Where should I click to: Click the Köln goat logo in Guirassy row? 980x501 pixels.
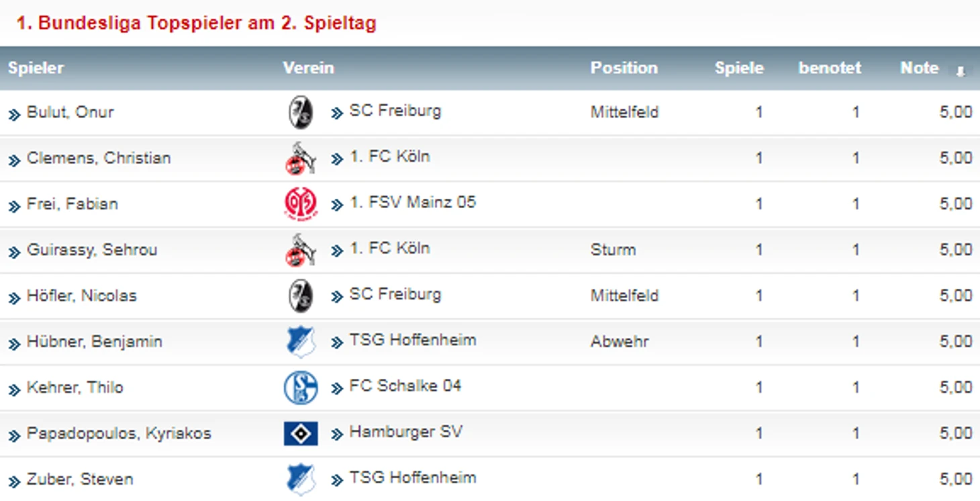300,250
